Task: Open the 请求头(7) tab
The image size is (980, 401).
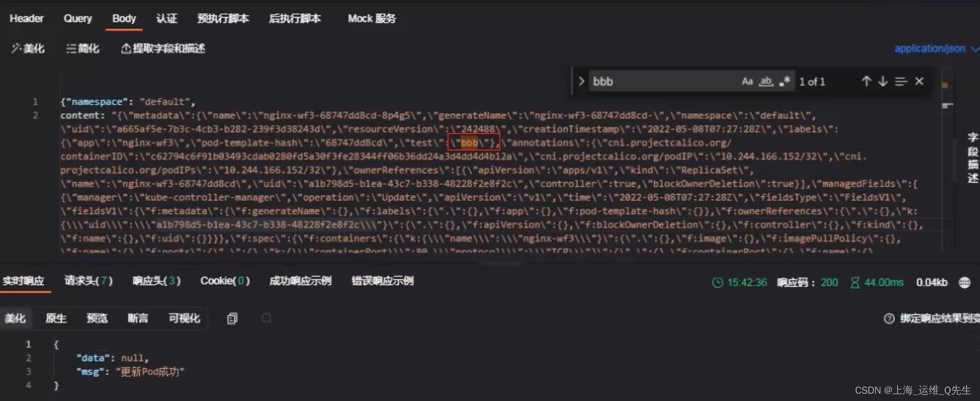Action: click(88, 281)
